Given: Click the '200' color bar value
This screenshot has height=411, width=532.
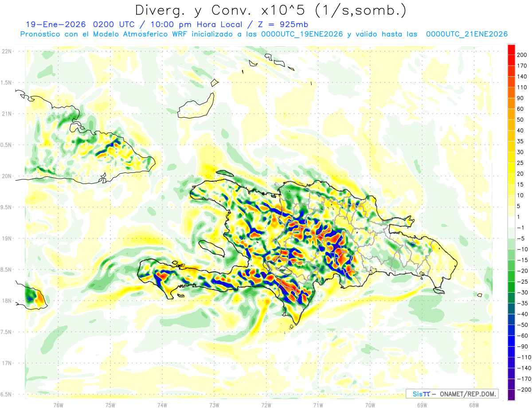Looking at the screenshot, I should point(523,55).
